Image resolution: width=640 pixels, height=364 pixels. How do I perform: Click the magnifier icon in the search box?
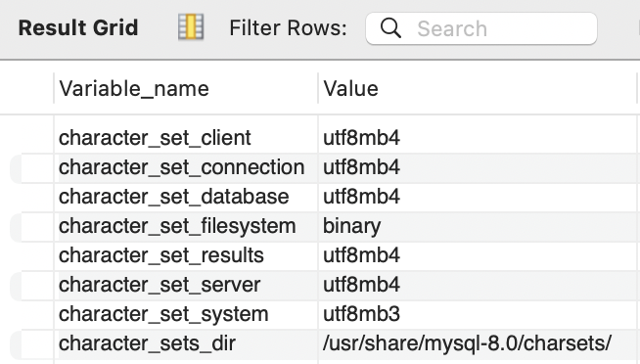(390, 28)
